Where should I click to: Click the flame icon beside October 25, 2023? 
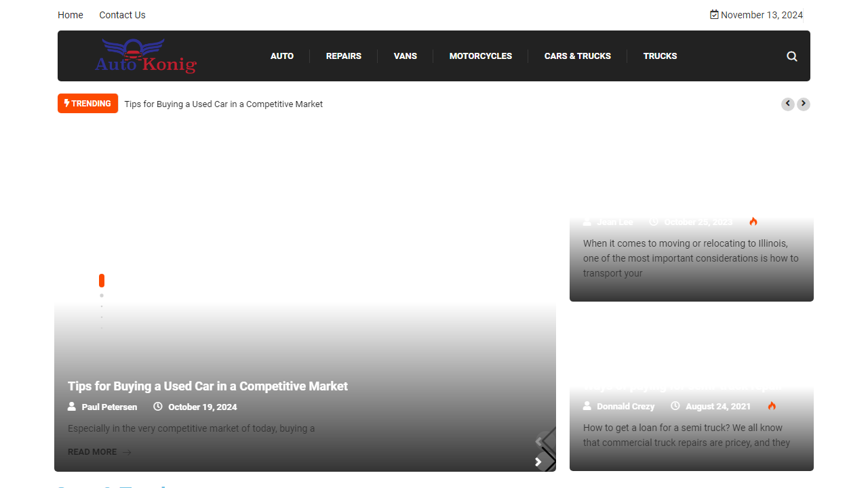click(753, 222)
